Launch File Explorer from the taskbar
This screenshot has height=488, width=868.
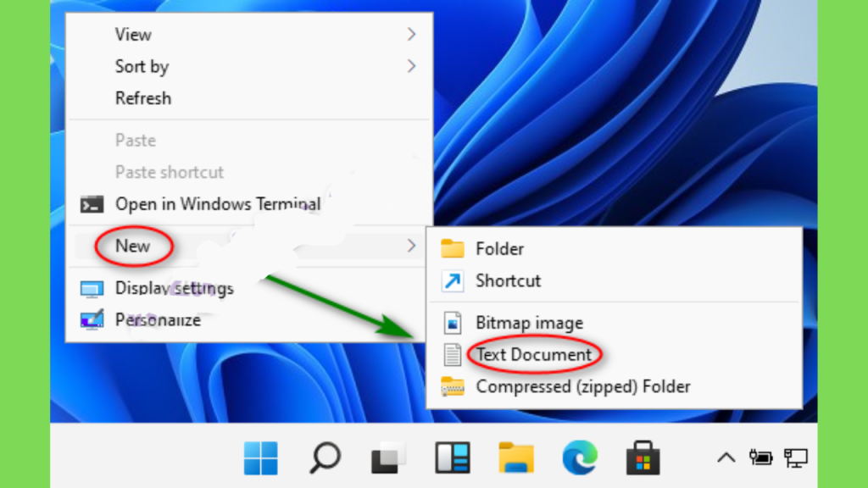pyautogui.click(x=516, y=458)
